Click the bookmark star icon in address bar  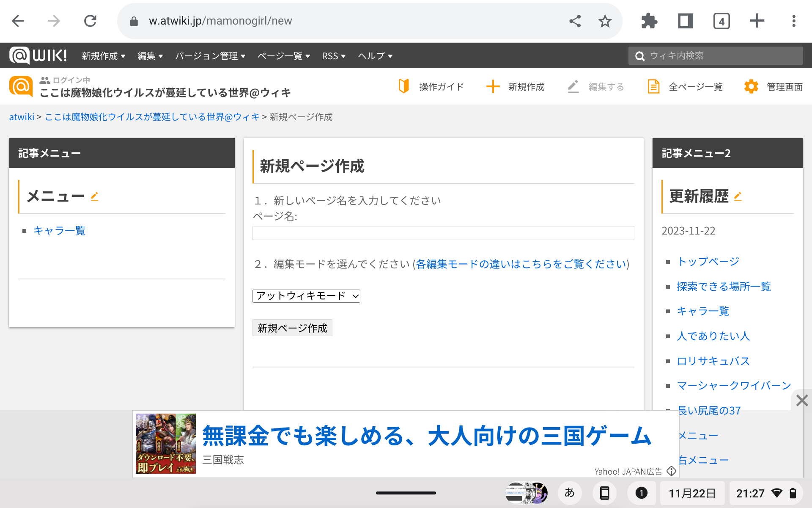tap(605, 21)
